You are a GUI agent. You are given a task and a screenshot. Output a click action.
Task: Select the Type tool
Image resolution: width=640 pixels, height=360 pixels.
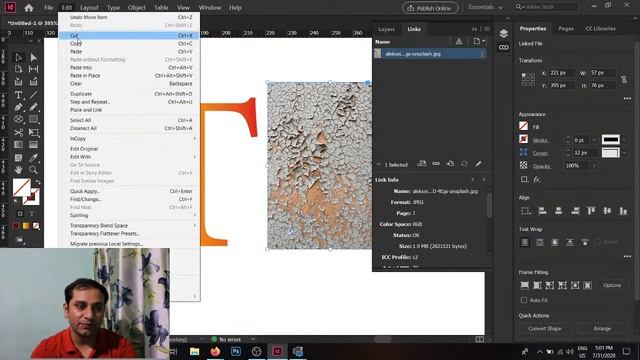(18, 95)
